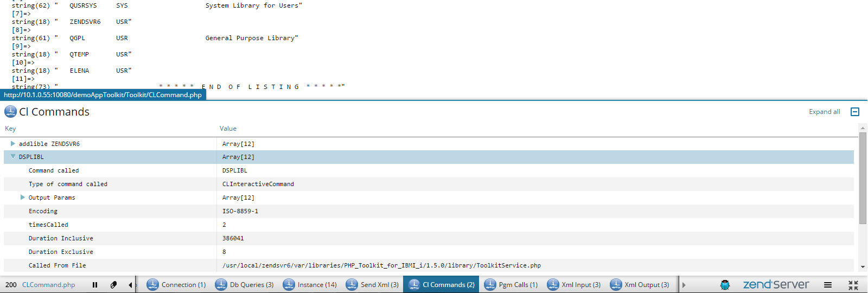Click the CLCommand.php URL tooltip
This screenshot has width=868, height=293.
coord(103,95)
